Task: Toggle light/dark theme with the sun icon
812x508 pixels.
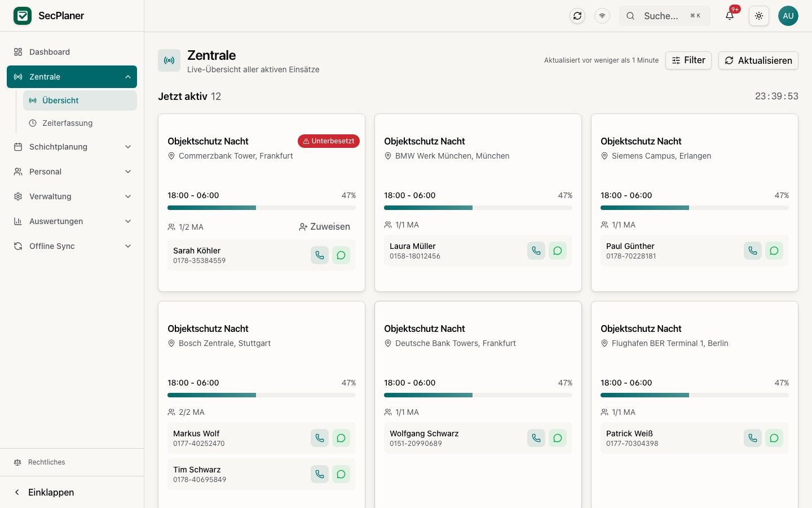Action: [x=759, y=16]
